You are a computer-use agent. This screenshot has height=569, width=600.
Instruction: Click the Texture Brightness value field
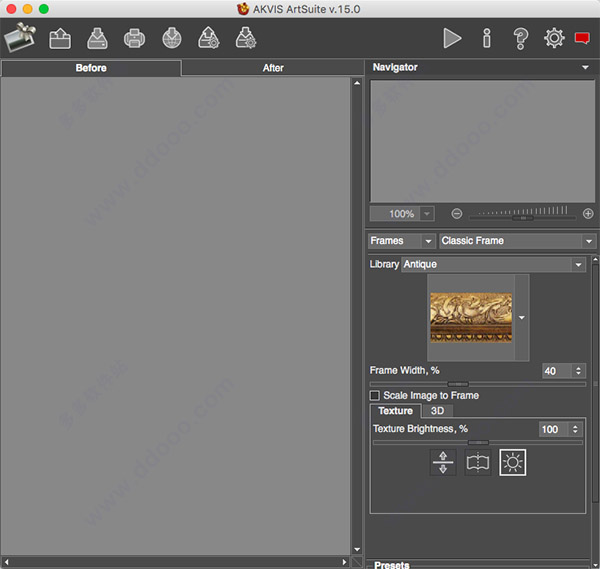click(x=554, y=429)
